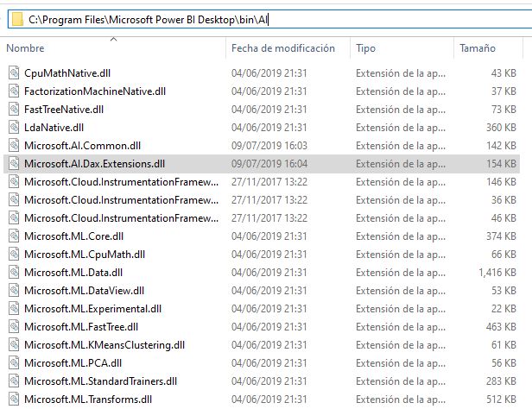Select file name Microsoft.ML.StandardTrainers.dll
Viewport: 532px width, 409px height.
point(100,381)
